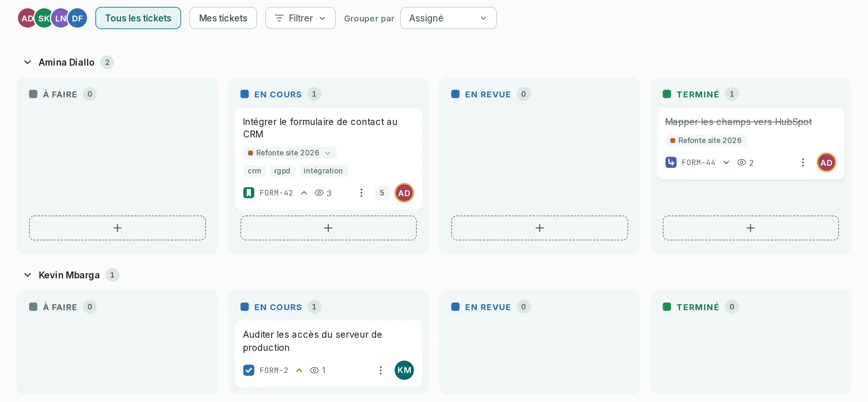Add ticket in Amina's En revue column

coord(540,228)
